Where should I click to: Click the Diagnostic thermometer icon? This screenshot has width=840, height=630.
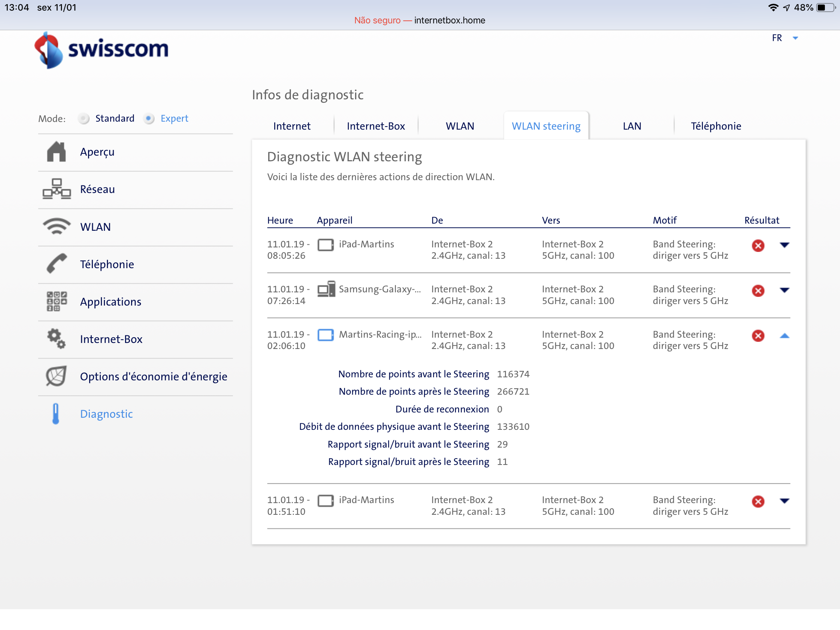click(x=56, y=414)
